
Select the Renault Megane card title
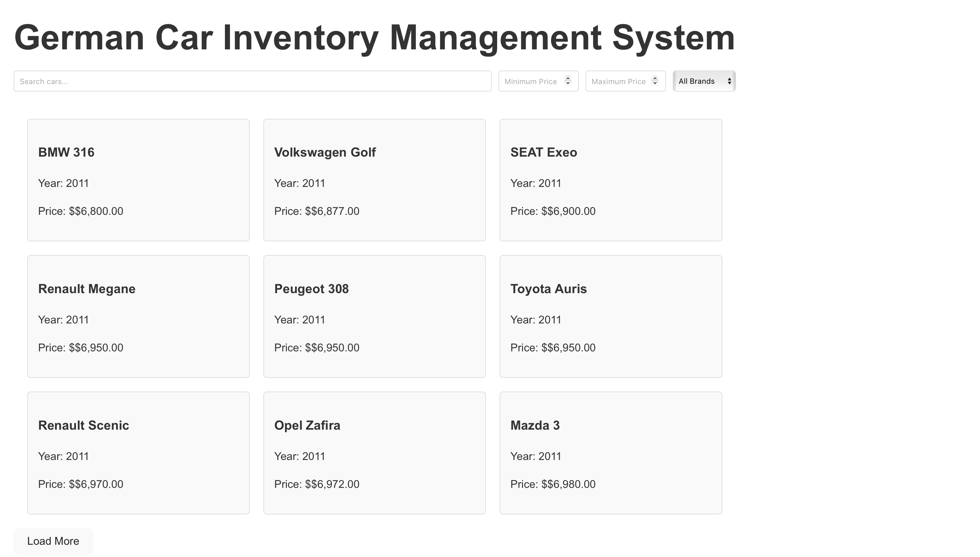coord(87,289)
